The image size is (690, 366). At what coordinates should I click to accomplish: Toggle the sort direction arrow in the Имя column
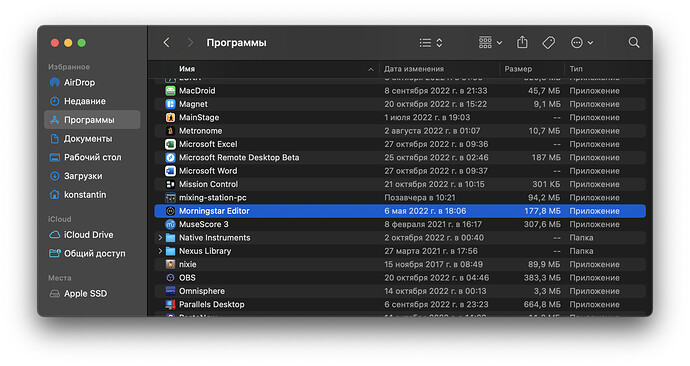[371, 70]
